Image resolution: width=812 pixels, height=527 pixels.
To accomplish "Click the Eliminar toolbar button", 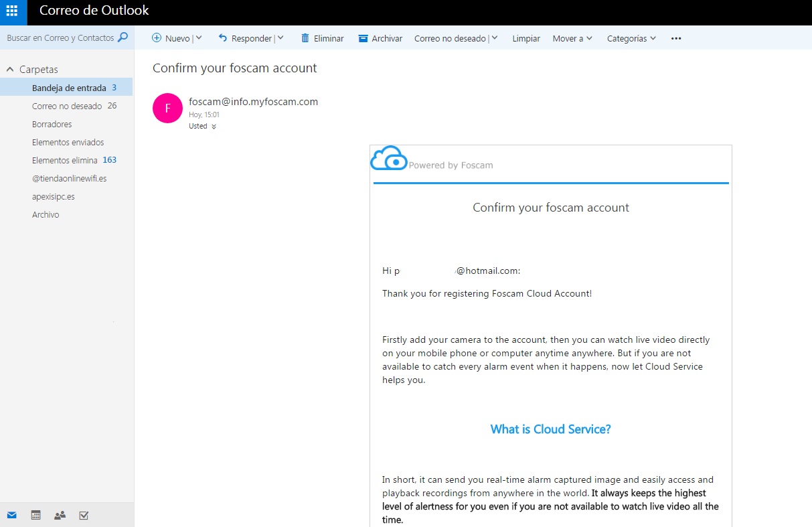I will (322, 38).
